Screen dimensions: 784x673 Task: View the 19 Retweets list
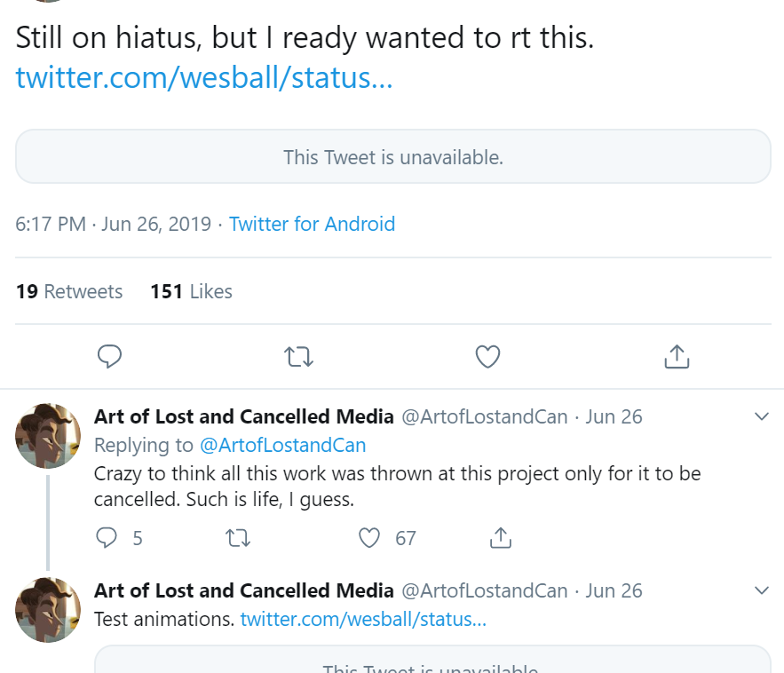[69, 291]
